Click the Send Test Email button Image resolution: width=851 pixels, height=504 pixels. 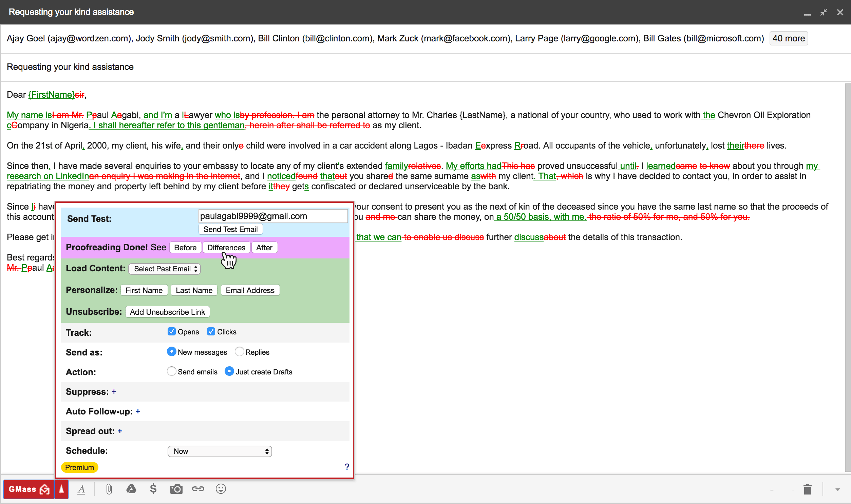tap(230, 229)
